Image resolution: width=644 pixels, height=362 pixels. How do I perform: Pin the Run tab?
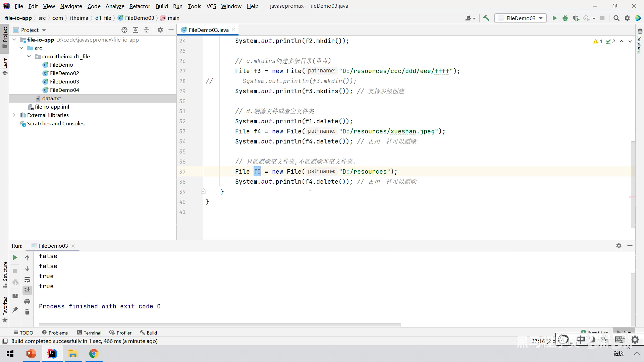[x=15, y=310]
